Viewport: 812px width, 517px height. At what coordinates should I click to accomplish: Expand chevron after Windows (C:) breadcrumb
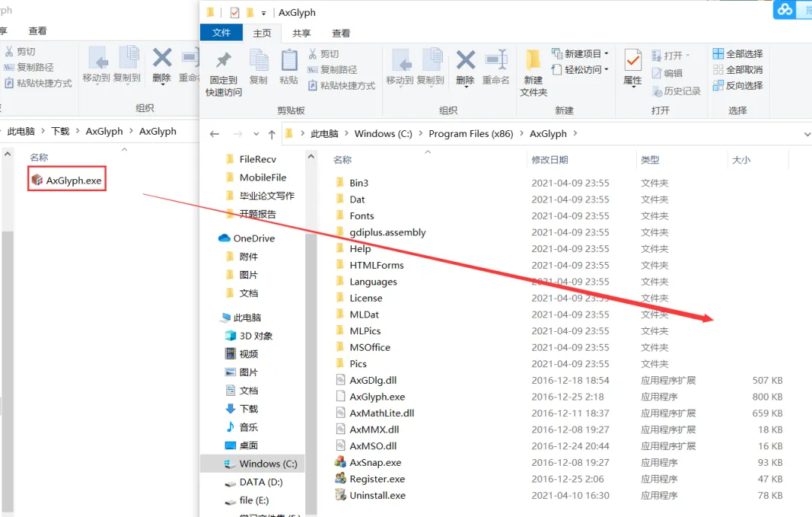tap(420, 134)
